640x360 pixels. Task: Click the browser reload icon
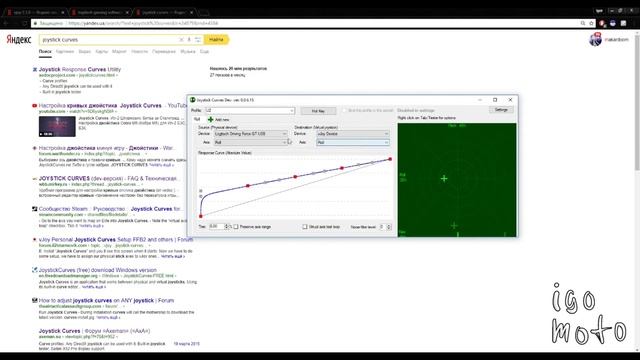(x=25, y=24)
